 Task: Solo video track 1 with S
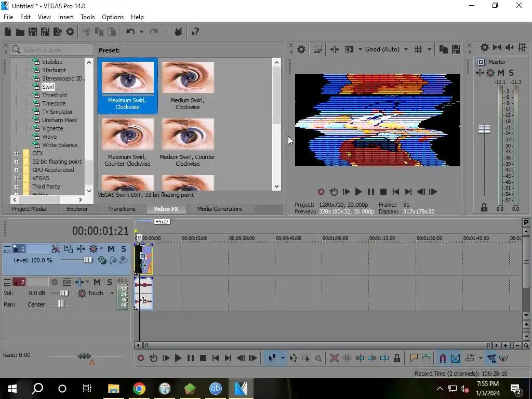point(124,249)
